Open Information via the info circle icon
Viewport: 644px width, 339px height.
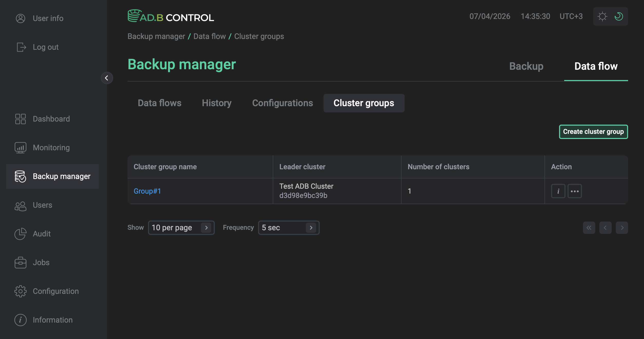tap(20, 320)
